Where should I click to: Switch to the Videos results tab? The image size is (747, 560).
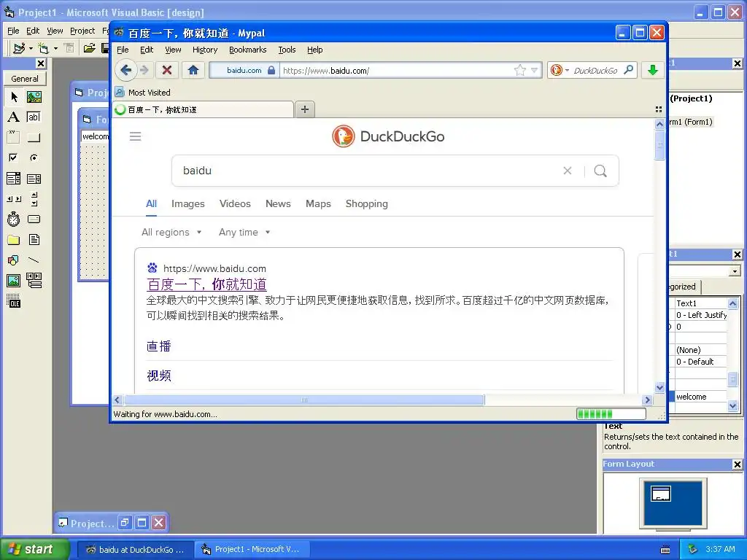(x=235, y=204)
